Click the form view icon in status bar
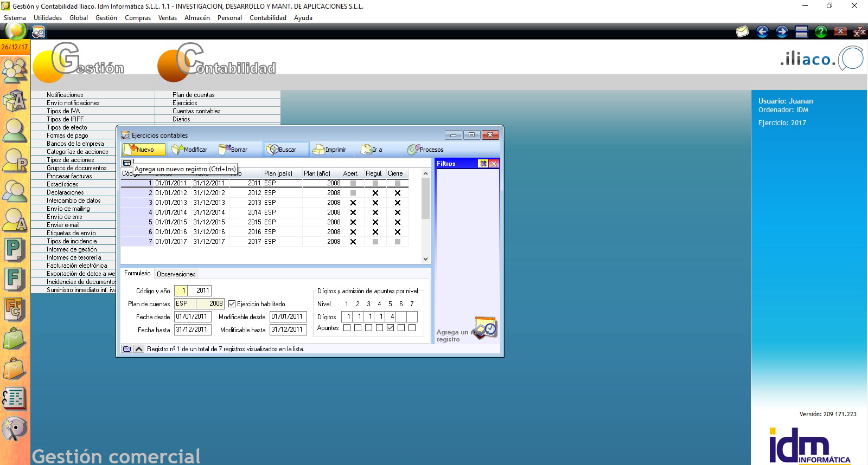 click(x=127, y=349)
